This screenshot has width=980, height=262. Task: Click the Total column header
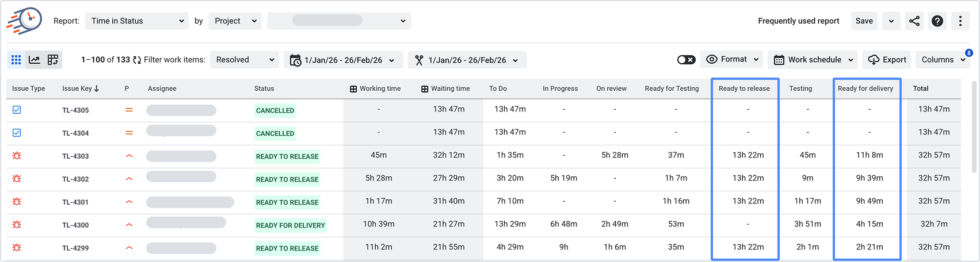coord(921,88)
